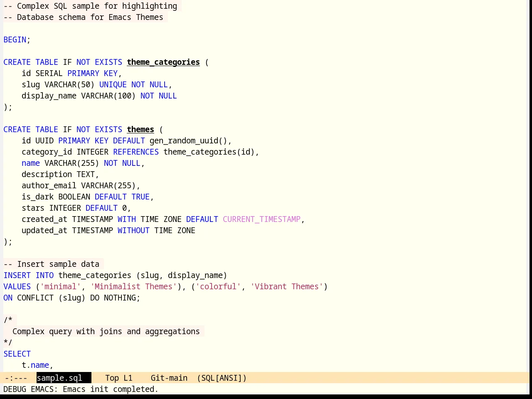Viewport: 532px width, 399px height.
Task: Click the 'Minimalist Themes' string literal
Action: point(134,286)
